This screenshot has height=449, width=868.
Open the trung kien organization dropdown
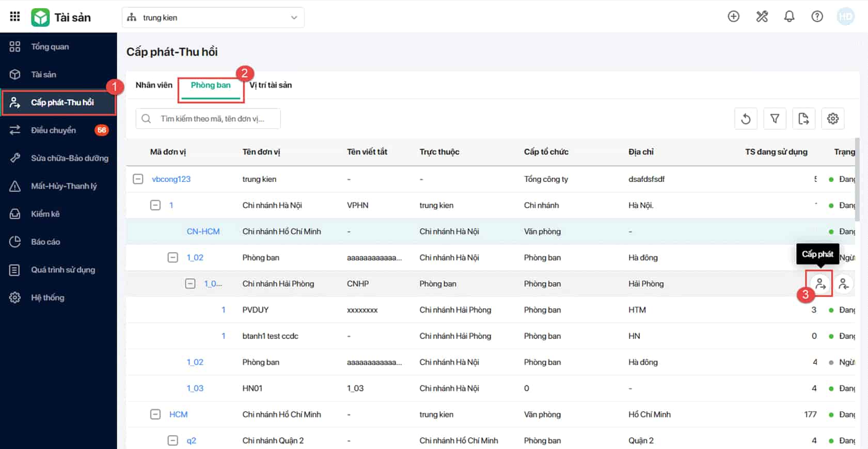[213, 18]
